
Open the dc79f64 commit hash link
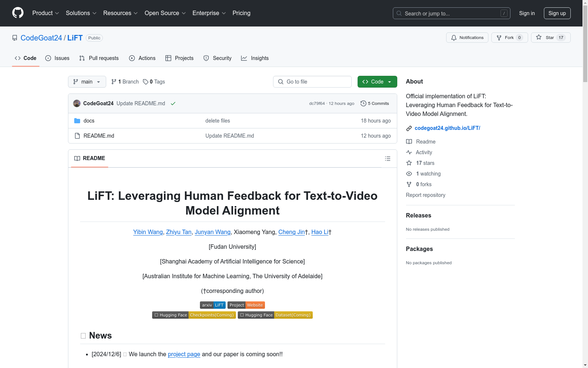[x=317, y=103]
